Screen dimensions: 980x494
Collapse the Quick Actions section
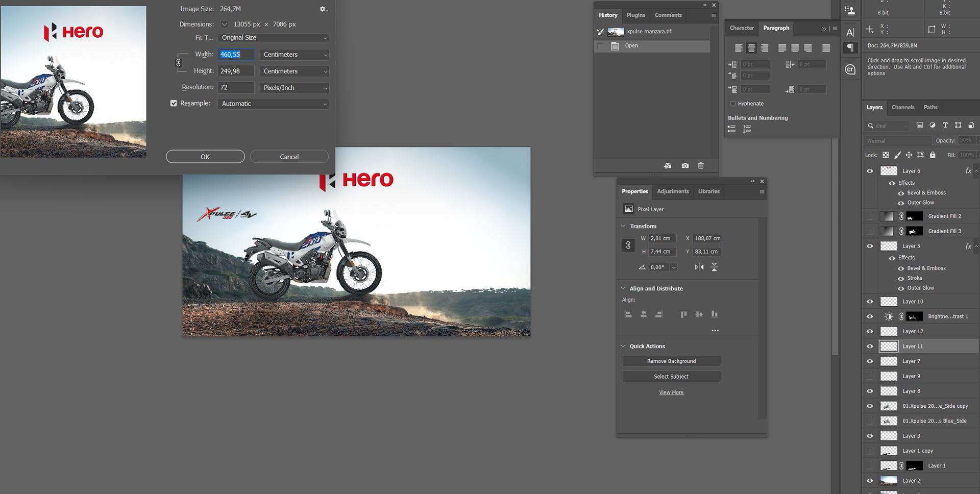(623, 346)
